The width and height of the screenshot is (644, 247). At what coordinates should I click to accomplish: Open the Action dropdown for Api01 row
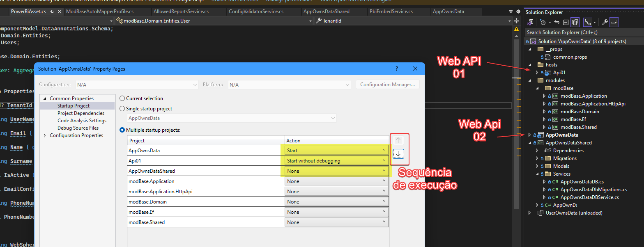pyautogui.click(x=336, y=161)
